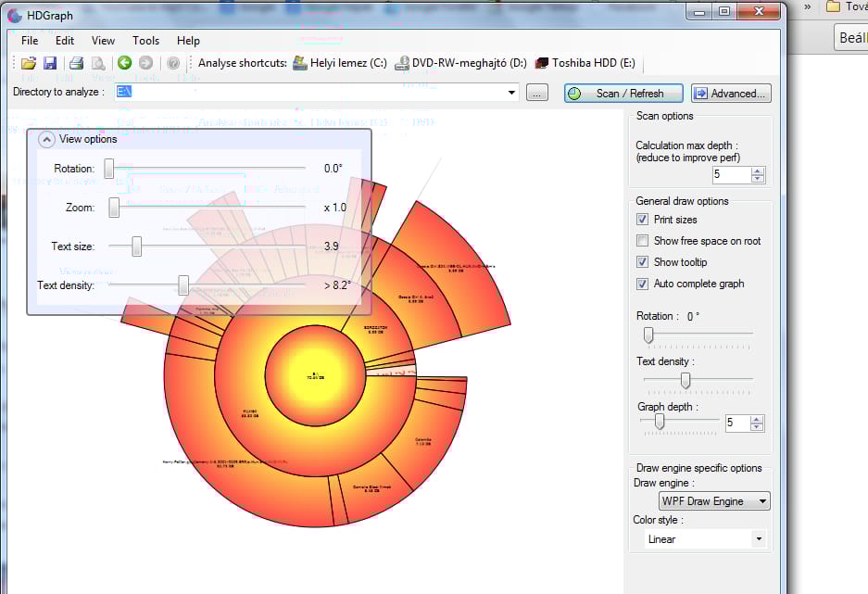868x594 pixels.
Task: Click the grey round icon after the forward arrow
Action: (173, 63)
